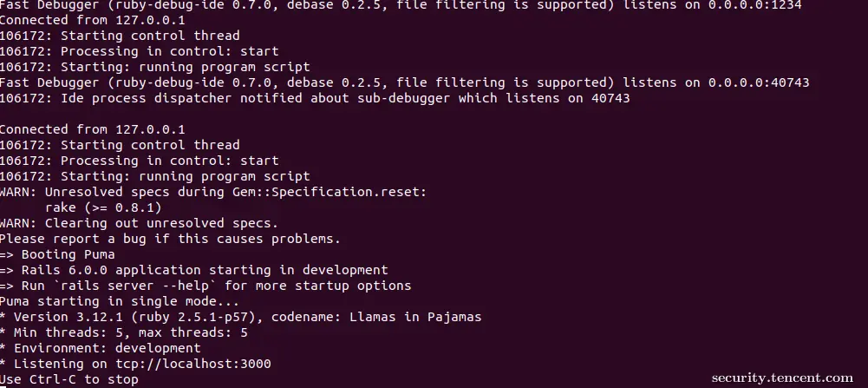Click the tcp://localhost:3000 address
This screenshot has height=388, width=868.
click(x=193, y=365)
